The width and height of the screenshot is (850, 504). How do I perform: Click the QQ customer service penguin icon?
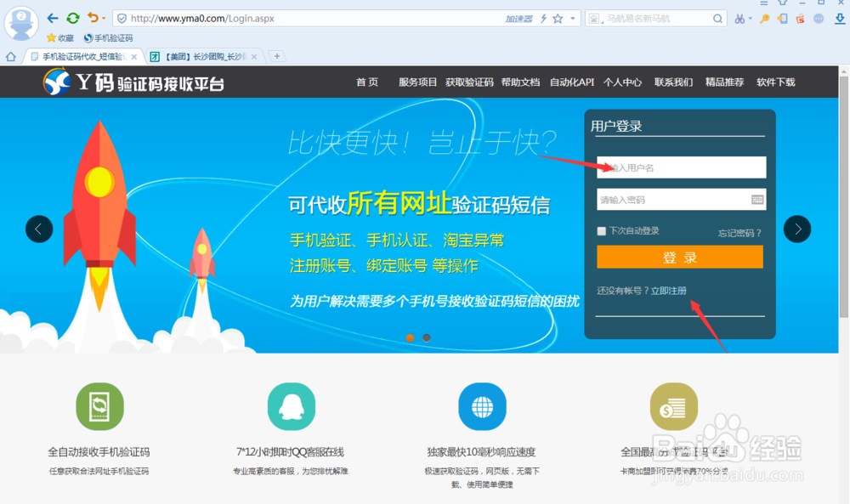click(291, 405)
